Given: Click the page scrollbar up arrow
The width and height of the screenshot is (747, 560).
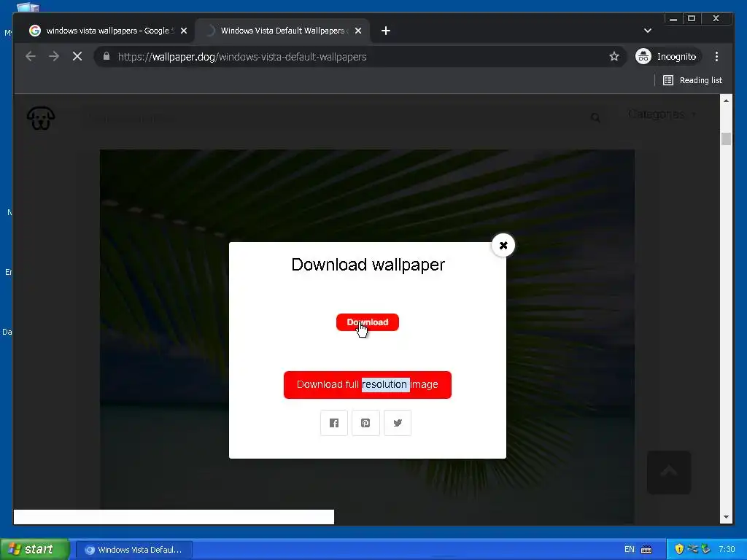Looking at the screenshot, I should pyautogui.click(x=726, y=101).
